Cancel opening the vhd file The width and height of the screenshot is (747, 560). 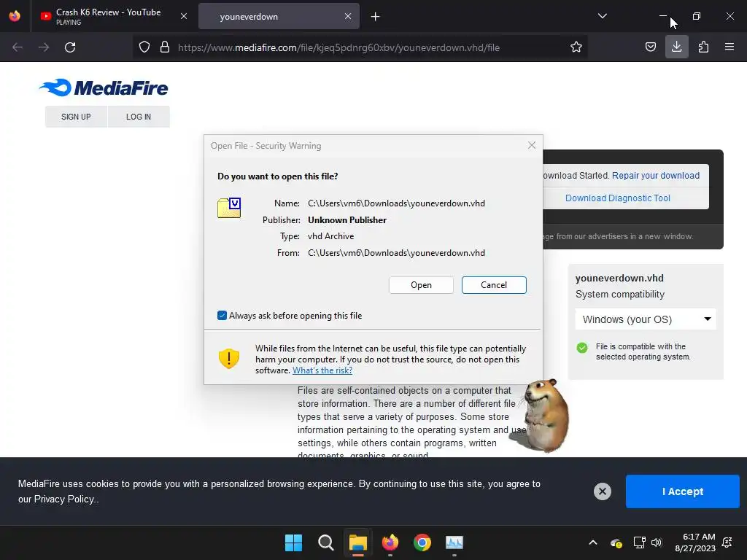(494, 285)
